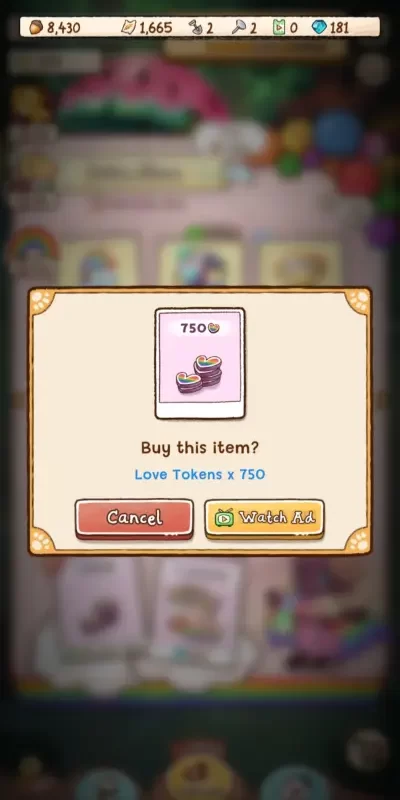Tap the Love Tokens x 750 text
The height and width of the screenshot is (800, 400).
200,474
